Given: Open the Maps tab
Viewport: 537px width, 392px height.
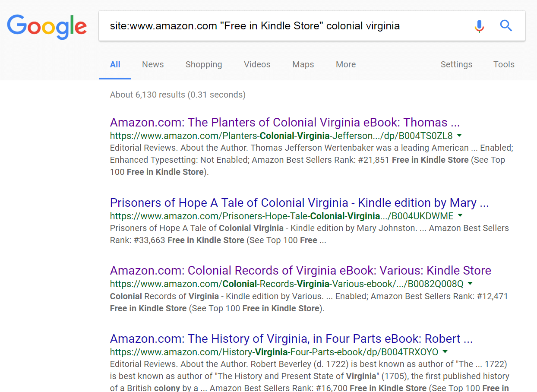Looking at the screenshot, I should [x=303, y=64].
